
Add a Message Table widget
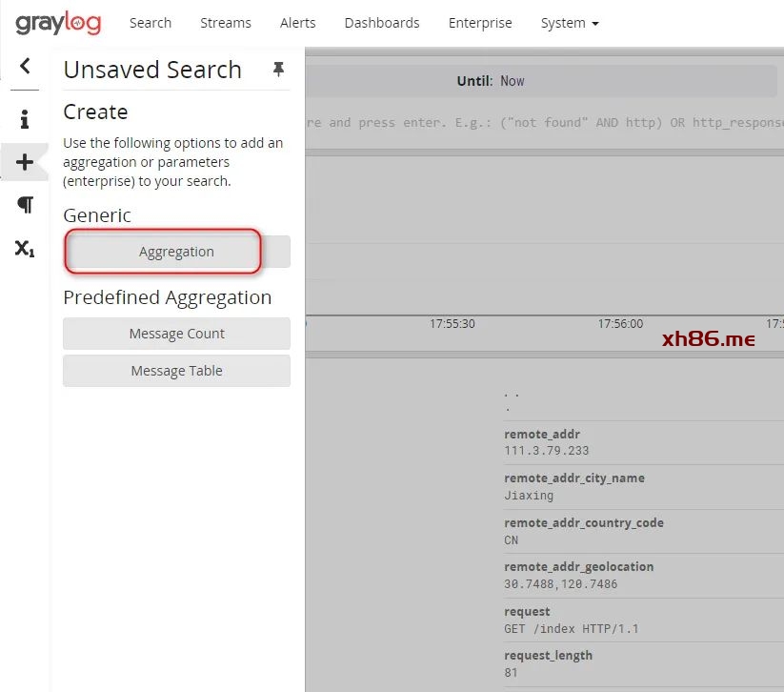[176, 371]
